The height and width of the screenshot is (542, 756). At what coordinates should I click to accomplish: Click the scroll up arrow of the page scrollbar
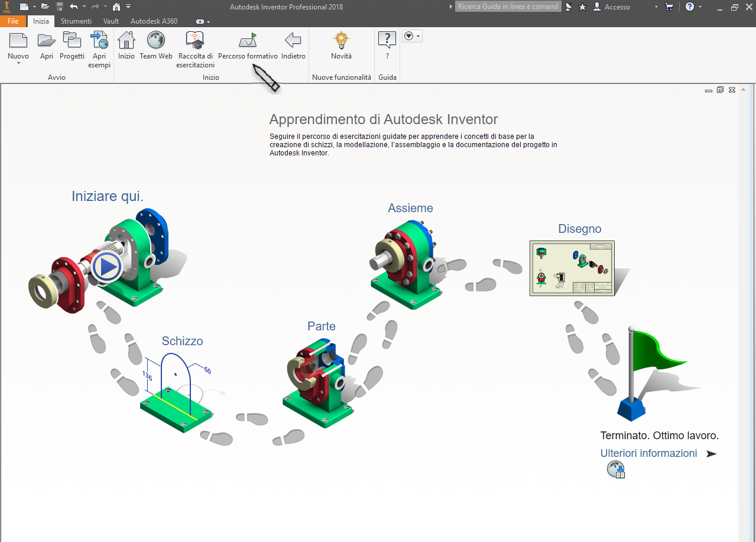tap(742, 90)
